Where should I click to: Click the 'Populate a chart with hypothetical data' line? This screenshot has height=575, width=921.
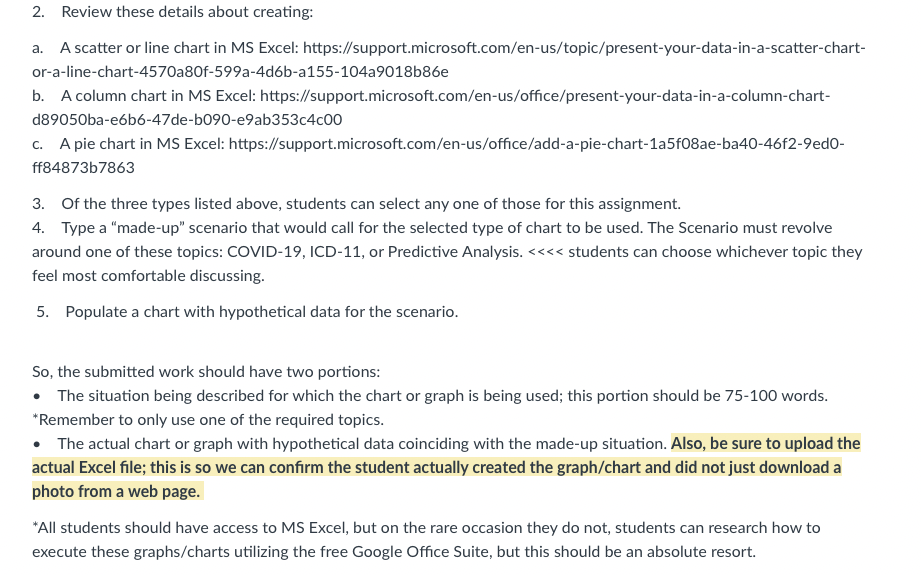(x=261, y=312)
